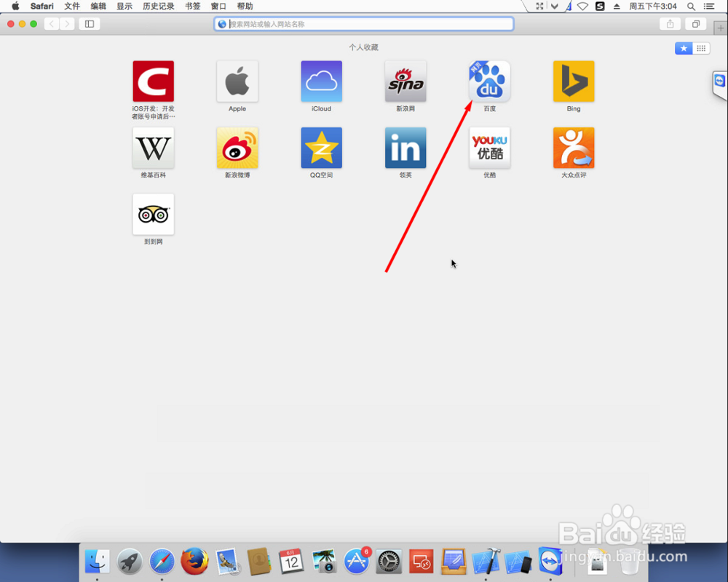728x582 pixels.
Task: Expand the chevron in the top tab
Action: pos(554,6)
